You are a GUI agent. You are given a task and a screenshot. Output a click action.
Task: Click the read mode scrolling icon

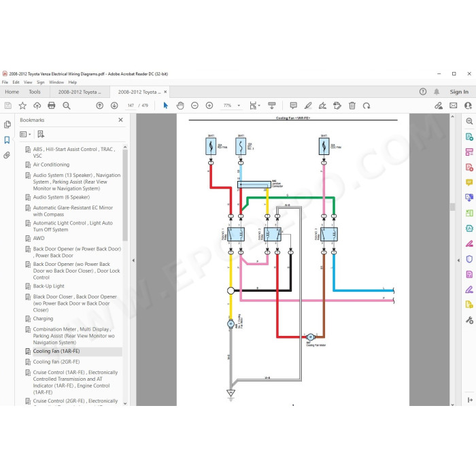point(272,105)
